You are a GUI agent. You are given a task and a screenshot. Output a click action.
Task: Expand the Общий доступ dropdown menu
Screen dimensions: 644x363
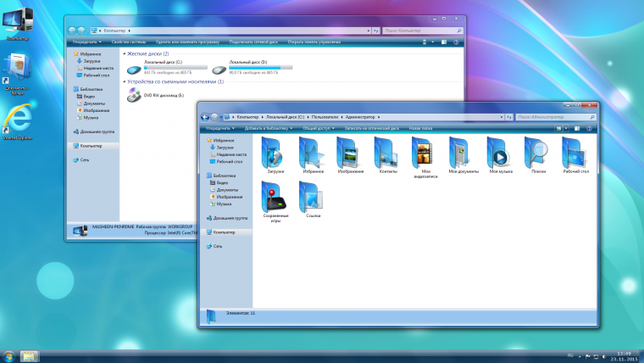click(318, 129)
